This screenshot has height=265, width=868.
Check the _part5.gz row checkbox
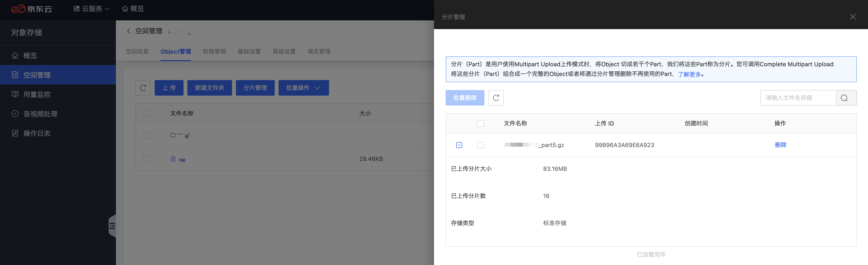click(x=481, y=145)
